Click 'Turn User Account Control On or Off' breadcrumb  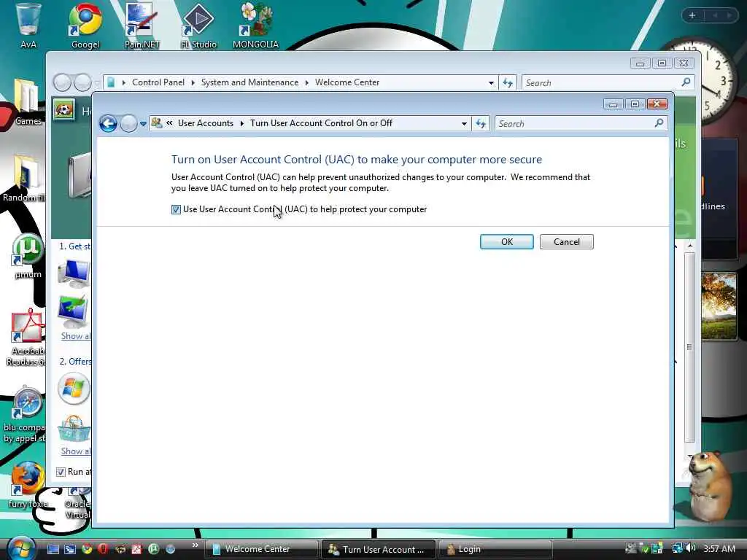(x=322, y=123)
